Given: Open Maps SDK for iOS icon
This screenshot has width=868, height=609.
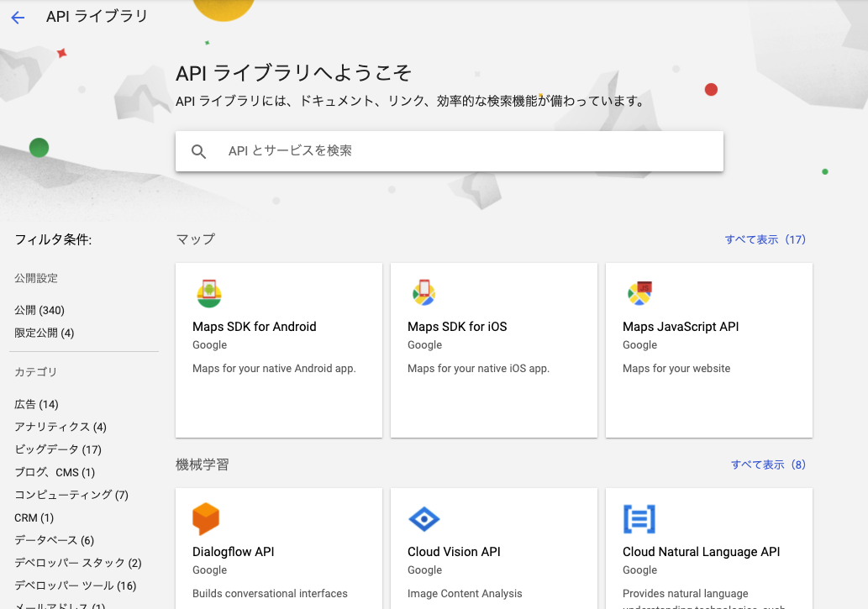Looking at the screenshot, I should [x=423, y=292].
